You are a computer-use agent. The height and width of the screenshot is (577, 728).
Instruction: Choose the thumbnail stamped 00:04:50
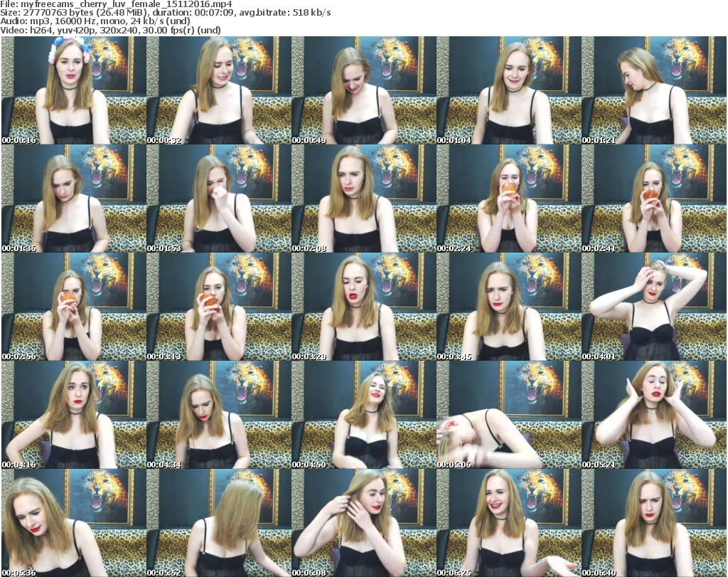pyautogui.click(x=363, y=415)
